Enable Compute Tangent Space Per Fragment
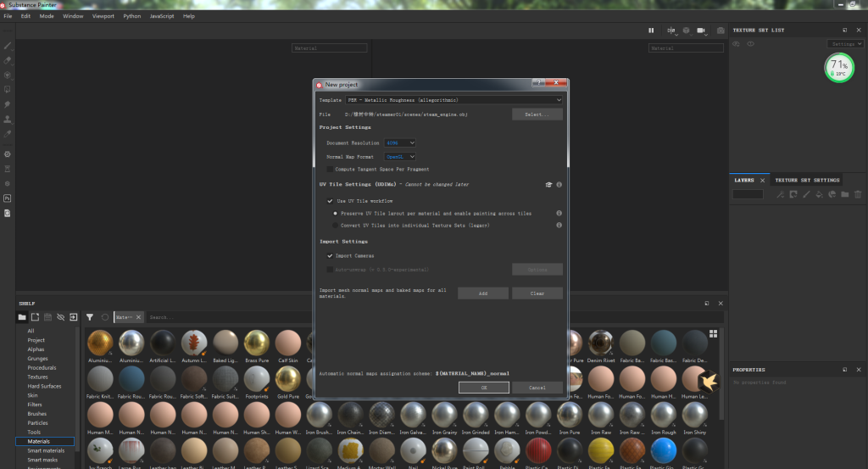 (x=331, y=169)
